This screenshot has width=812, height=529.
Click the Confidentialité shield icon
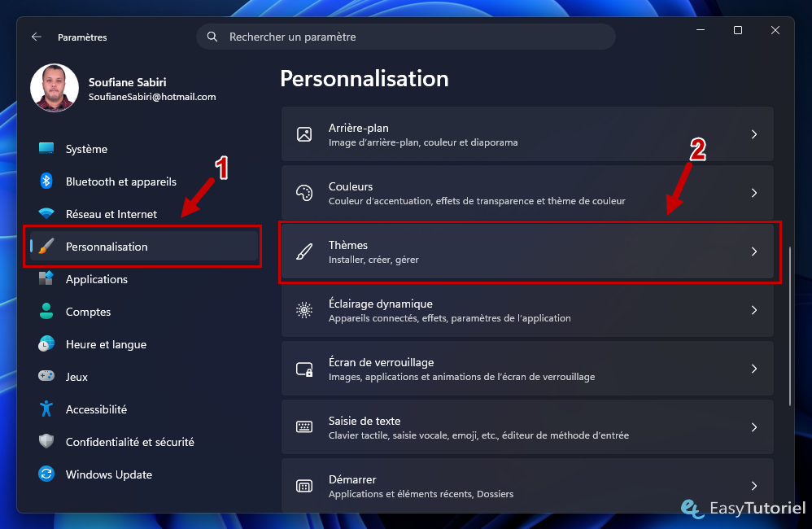tap(46, 441)
